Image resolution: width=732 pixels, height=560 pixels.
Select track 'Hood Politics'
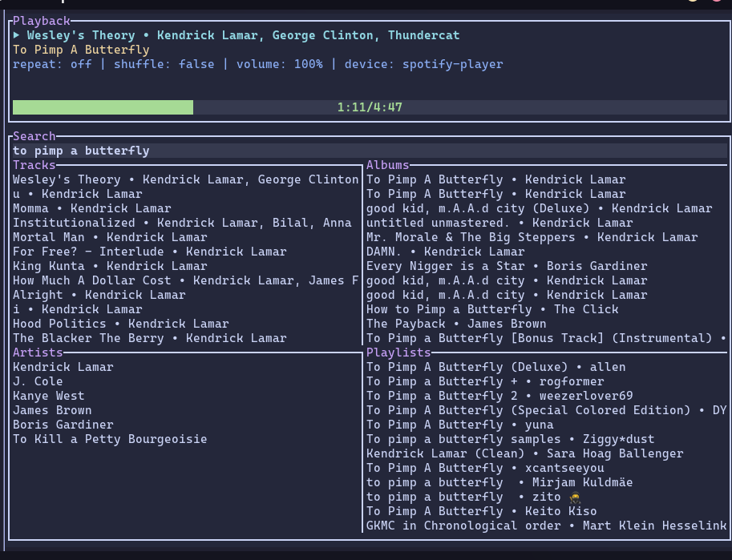tap(121, 324)
